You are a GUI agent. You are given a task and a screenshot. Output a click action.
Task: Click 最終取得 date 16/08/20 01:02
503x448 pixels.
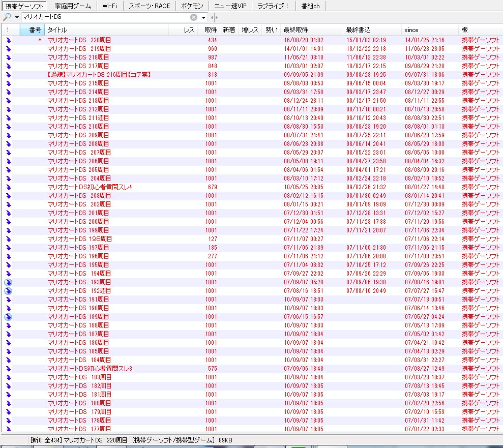[x=304, y=40]
